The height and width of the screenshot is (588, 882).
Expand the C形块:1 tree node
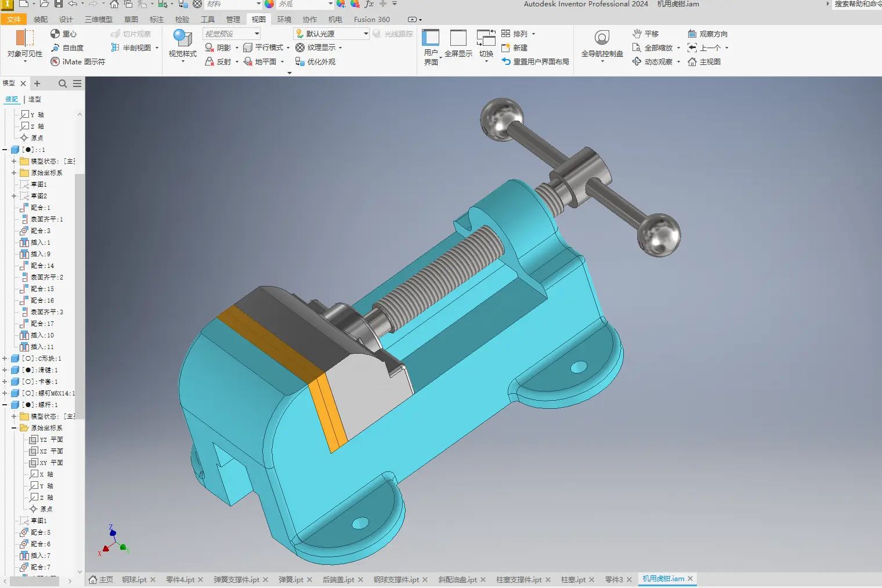pyautogui.click(x=5, y=358)
